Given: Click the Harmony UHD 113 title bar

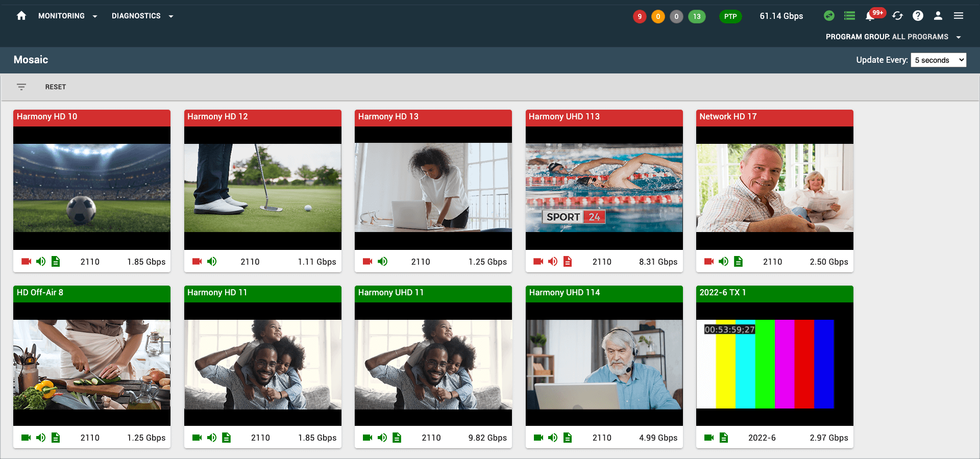Looking at the screenshot, I should point(604,117).
